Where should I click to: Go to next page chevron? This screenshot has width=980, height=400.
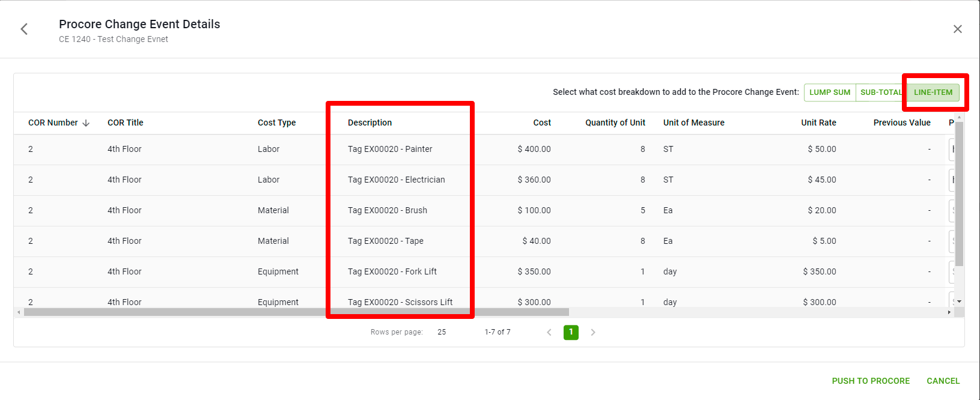pyautogui.click(x=592, y=332)
